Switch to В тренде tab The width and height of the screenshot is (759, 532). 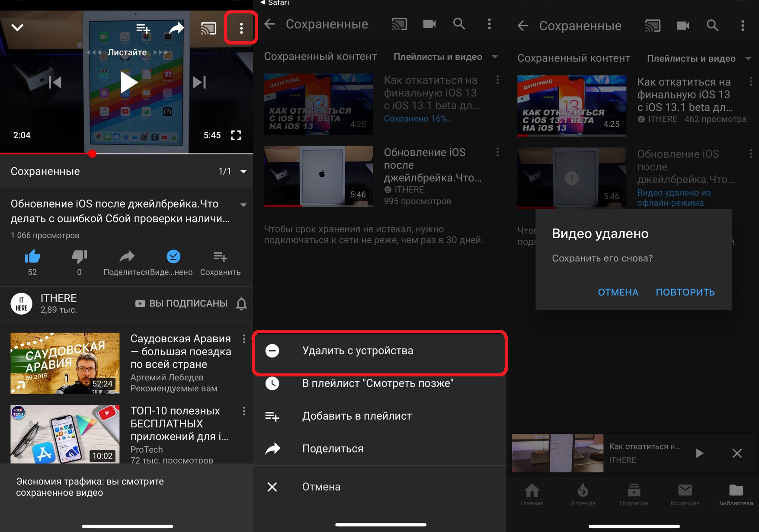click(x=583, y=495)
